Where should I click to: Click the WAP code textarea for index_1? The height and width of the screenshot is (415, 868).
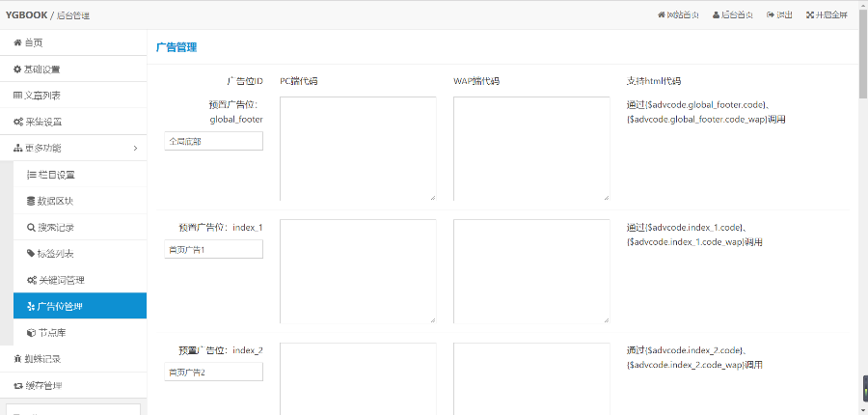[x=531, y=271]
